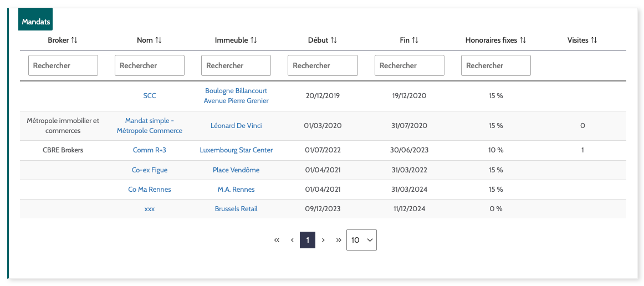Click the Broker search field
This screenshot has width=644, height=286.
[63, 65]
